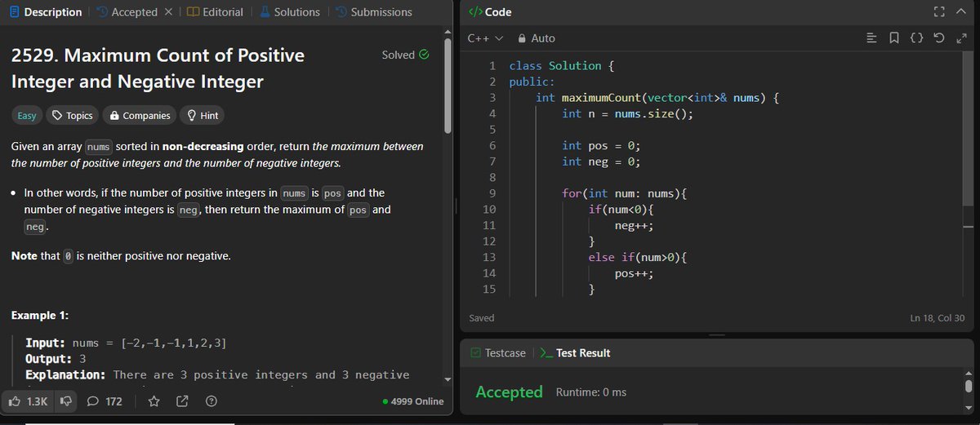Open the help question-mark icon
The image size is (980, 425).
click(211, 401)
